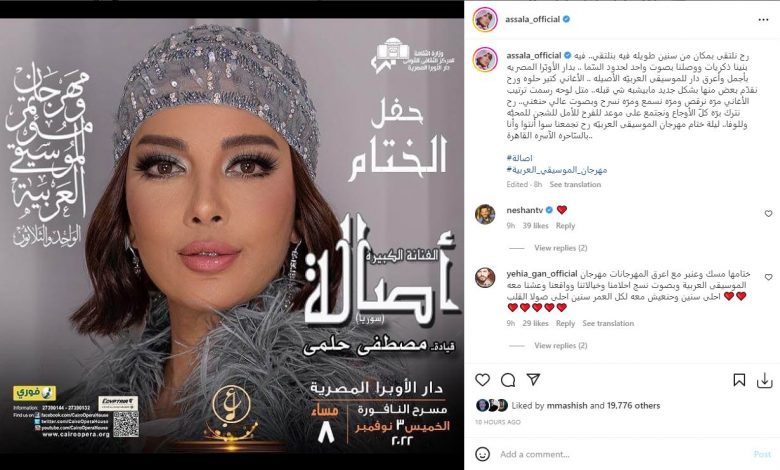Open the comment bubble icon
Screen dimensions: 780x470
tap(508, 380)
